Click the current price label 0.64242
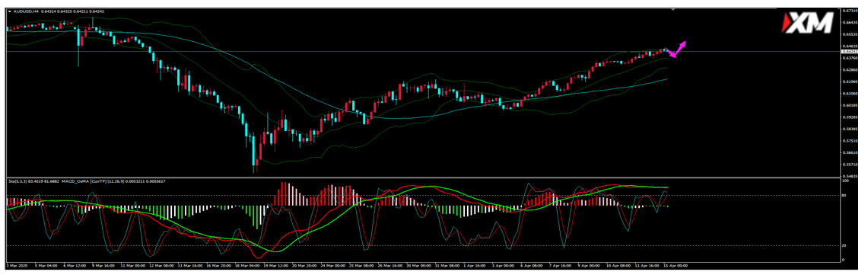The height and width of the screenshot is (275, 868). pyautogui.click(x=850, y=52)
